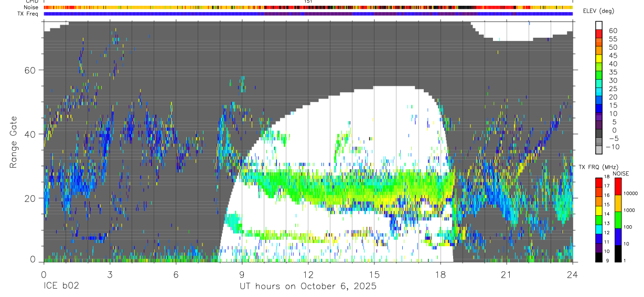Image resolution: width=644 pixels, height=297 pixels.
Task: Click the green 13–14 MHz frequency swatch
Action: point(599,220)
